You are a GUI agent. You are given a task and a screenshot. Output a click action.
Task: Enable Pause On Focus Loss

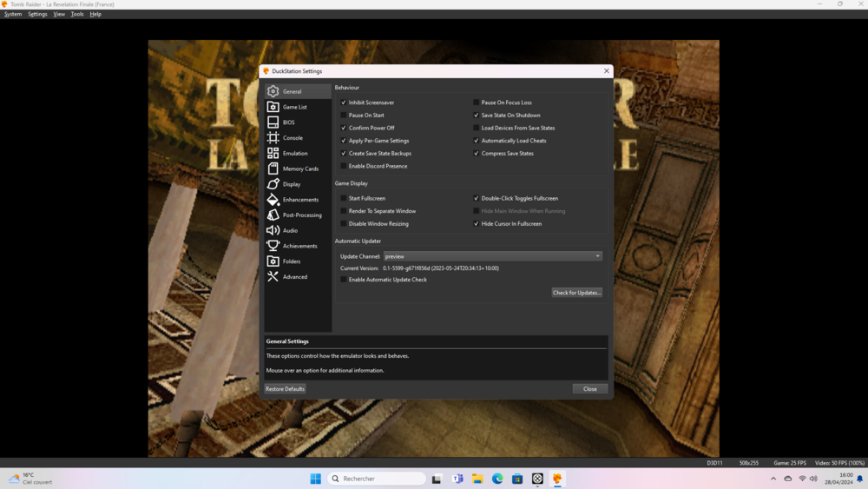(x=477, y=102)
